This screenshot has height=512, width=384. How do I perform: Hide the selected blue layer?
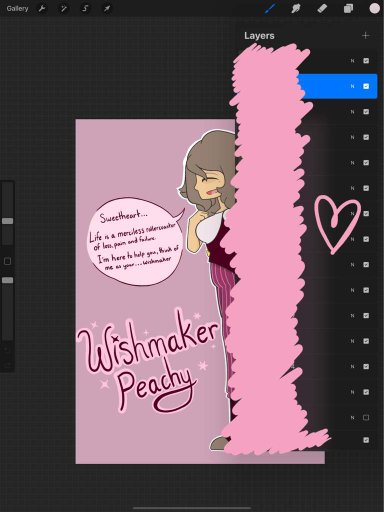tap(366, 86)
